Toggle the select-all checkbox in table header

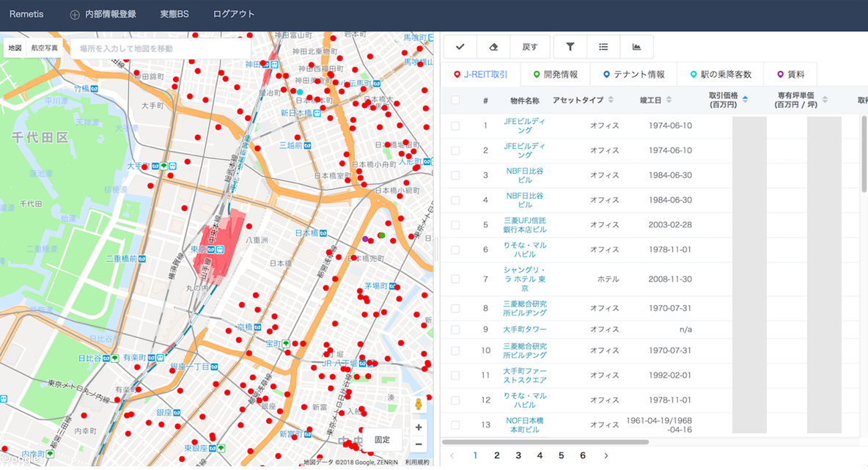[455, 100]
